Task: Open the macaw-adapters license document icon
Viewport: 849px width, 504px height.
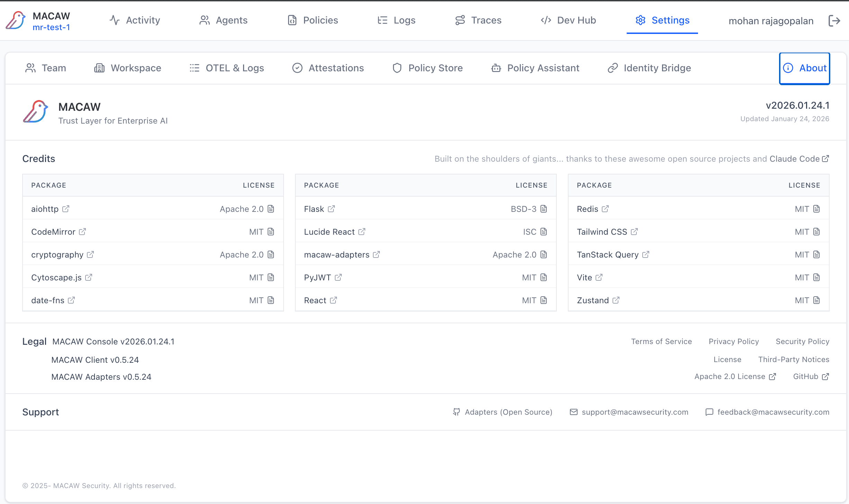Action: (544, 254)
